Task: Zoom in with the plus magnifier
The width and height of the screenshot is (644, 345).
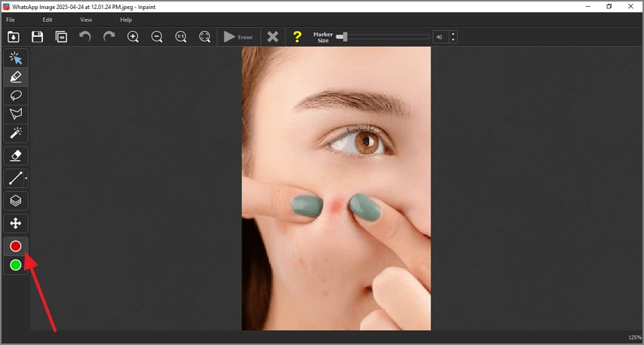Action: coord(133,37)
